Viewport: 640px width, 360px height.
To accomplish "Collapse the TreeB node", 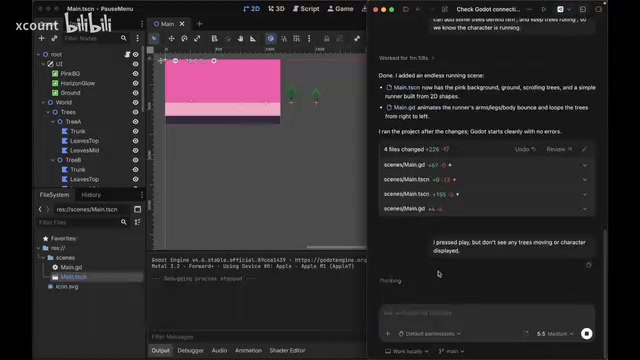I will pyautogui.click(x=53, y=160).
